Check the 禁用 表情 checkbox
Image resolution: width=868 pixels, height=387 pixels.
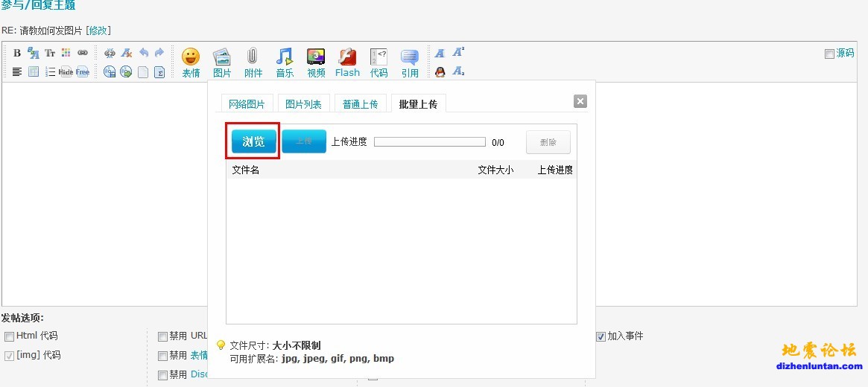[x=162, y=356]
